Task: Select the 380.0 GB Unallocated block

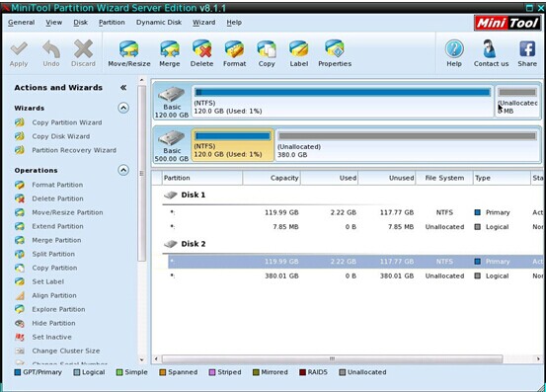Action: pyautogui.click(x=408, y=145)
